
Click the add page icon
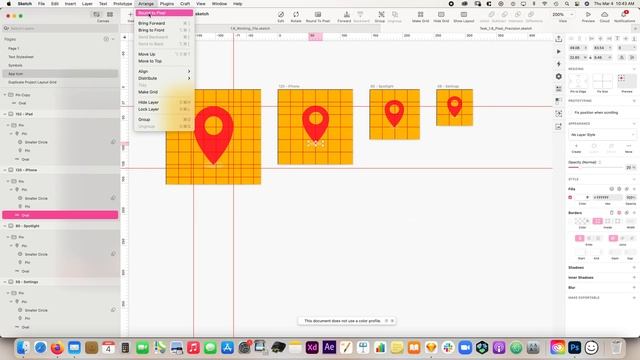point(106,39)
